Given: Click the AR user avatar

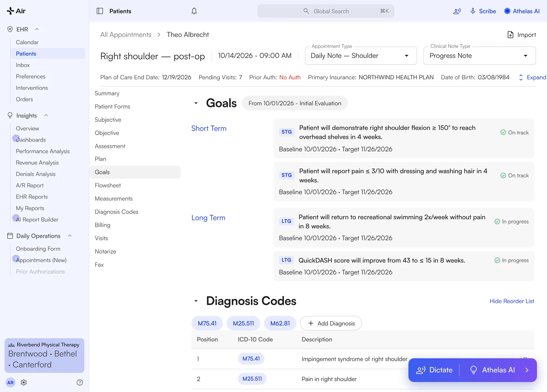Looking at the screenshot, I should (x=11, y=382).
